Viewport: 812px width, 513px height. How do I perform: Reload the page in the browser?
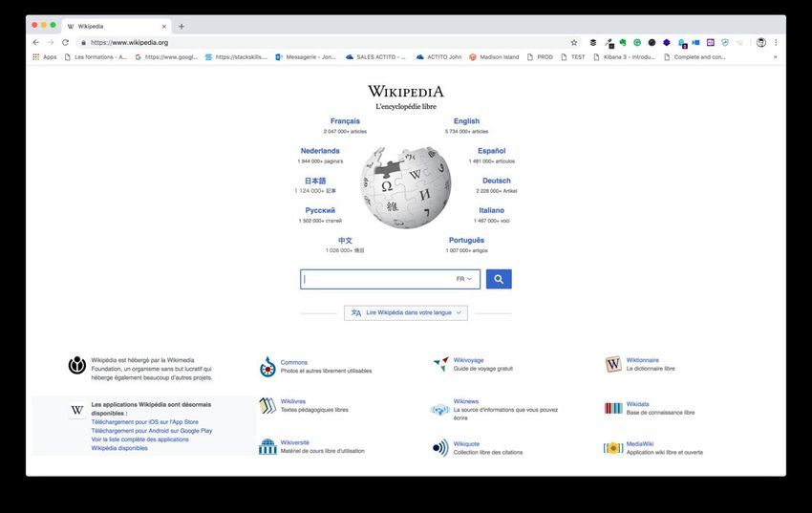coord(66,42)
